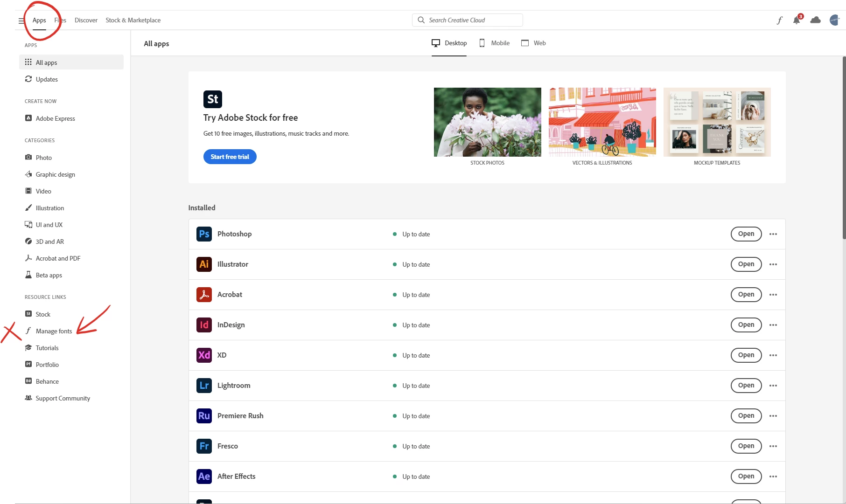The image size is (846, 504).
Task: Switch to the Discover tab
Action: click(x=86, y=21)
